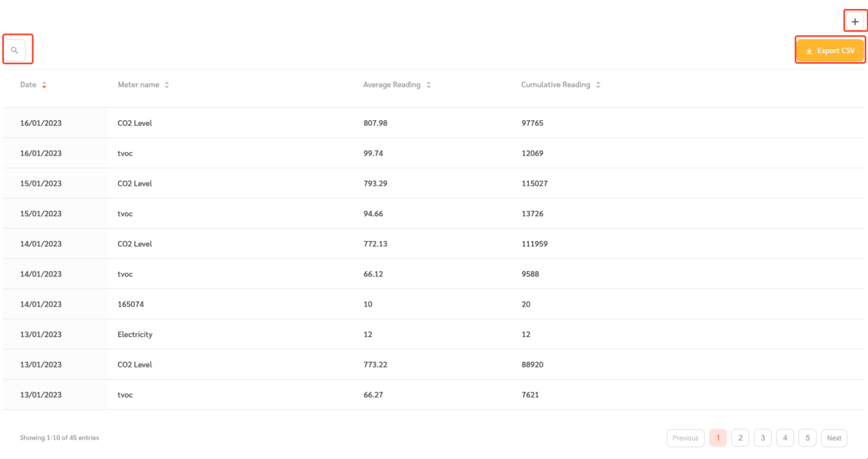
Task: Select the tvoc row dated 13/01/2023
Action: (226, 395)
